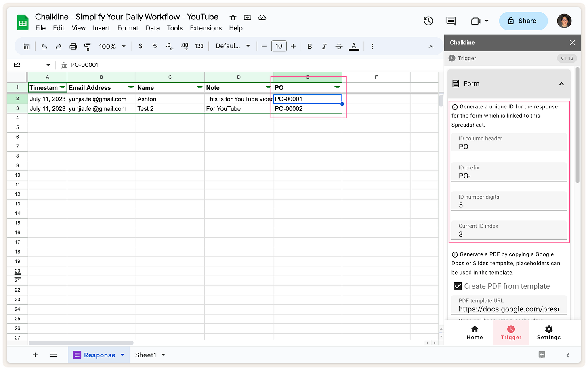Increase the font size
The width and height of the screenshot is (588, 370).
(x=293, y=46)
